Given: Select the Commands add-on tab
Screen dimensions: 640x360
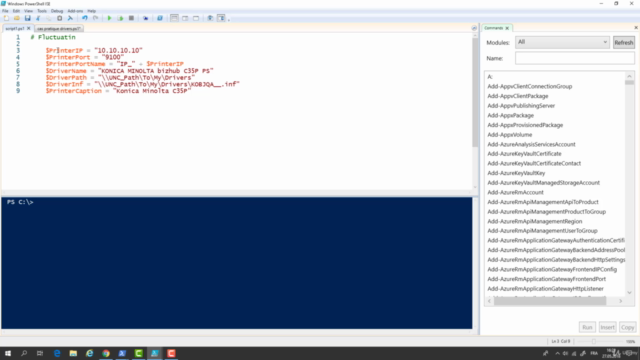Looking at the screenshot, I should point(494,28).
